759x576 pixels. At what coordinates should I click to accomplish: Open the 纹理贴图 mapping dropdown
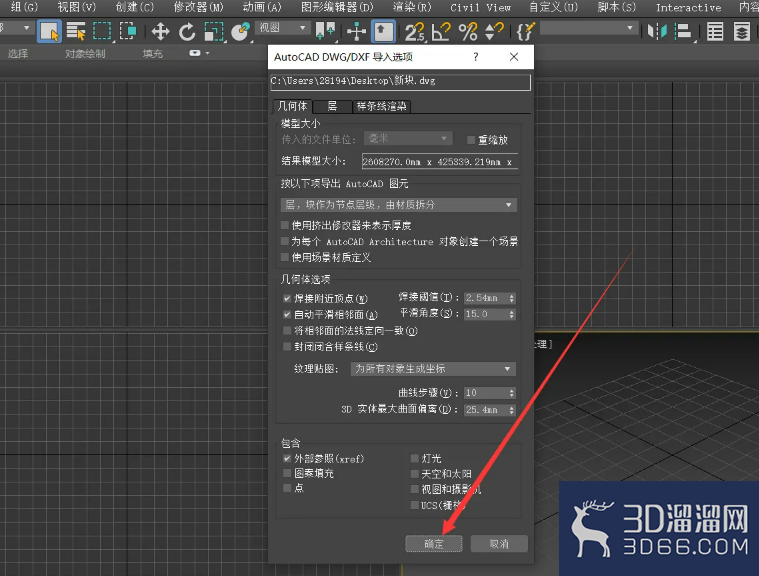pos(433,369)
